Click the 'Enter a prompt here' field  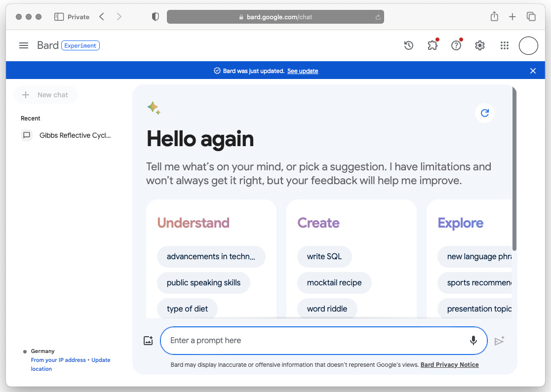[x=316, y=341]
